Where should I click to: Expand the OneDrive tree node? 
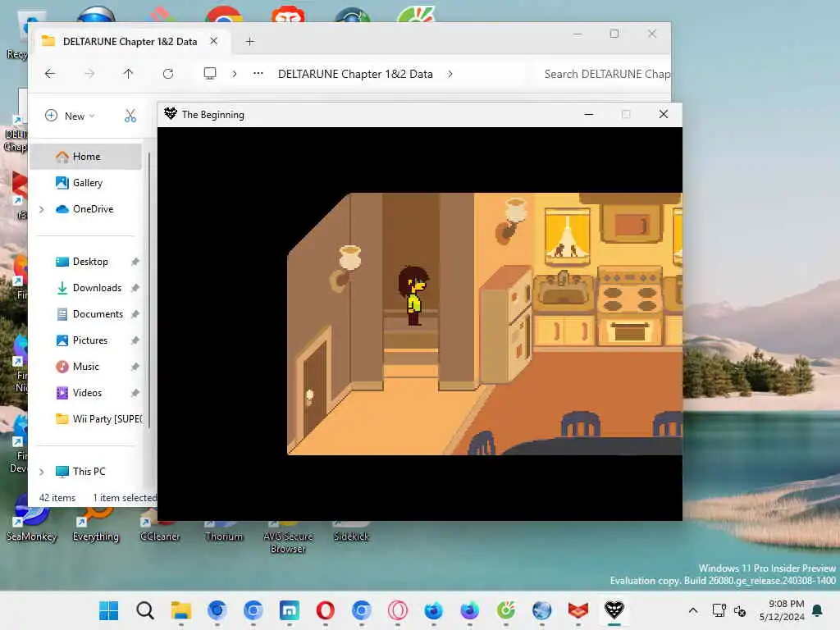(42, 209)
